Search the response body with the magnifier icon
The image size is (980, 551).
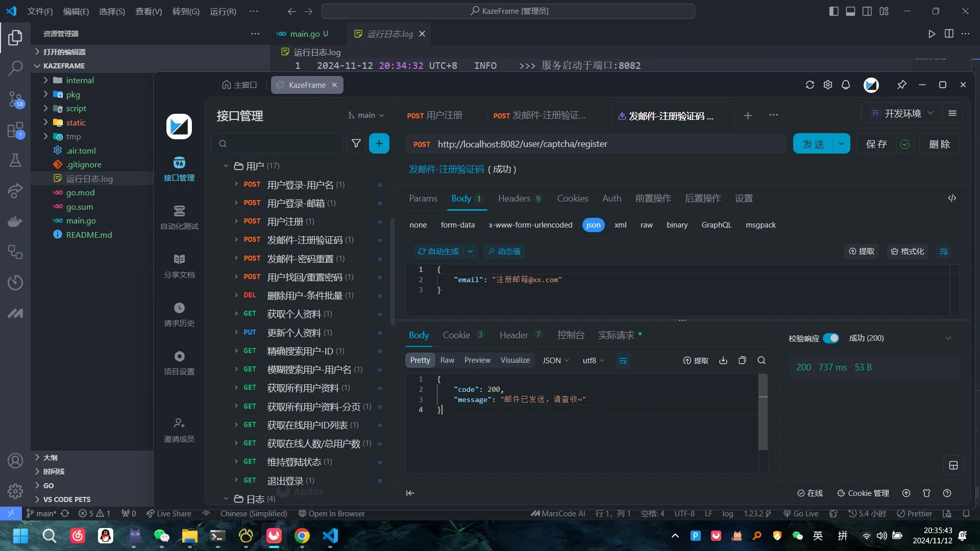[762, 360]
